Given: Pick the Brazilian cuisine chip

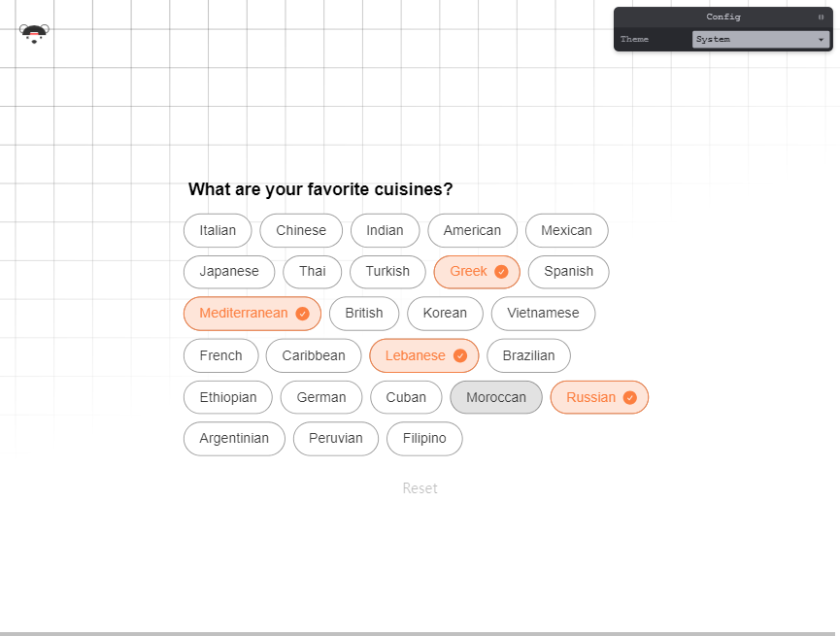Looking at the screenshot, I should tap(528, 355).
